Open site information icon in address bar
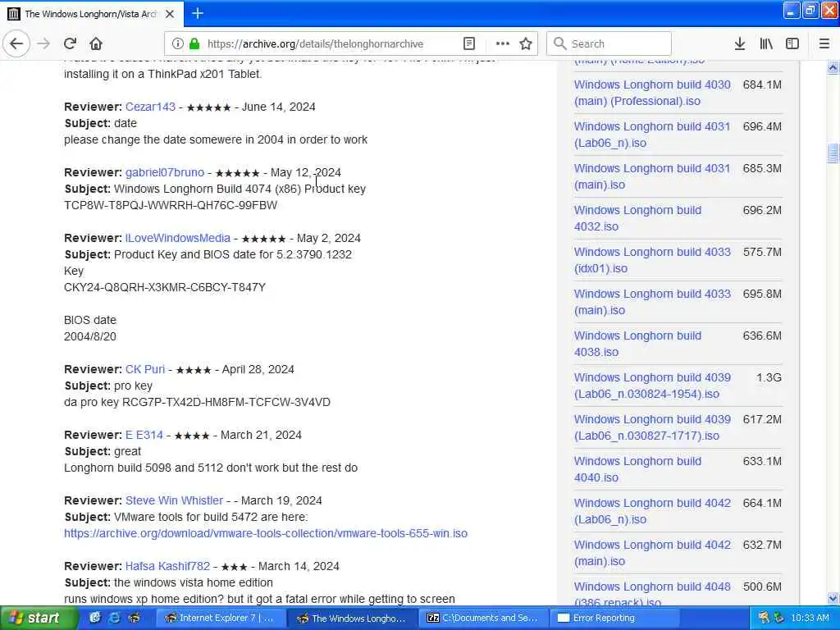The image size is (840, 630). point(178,43)
